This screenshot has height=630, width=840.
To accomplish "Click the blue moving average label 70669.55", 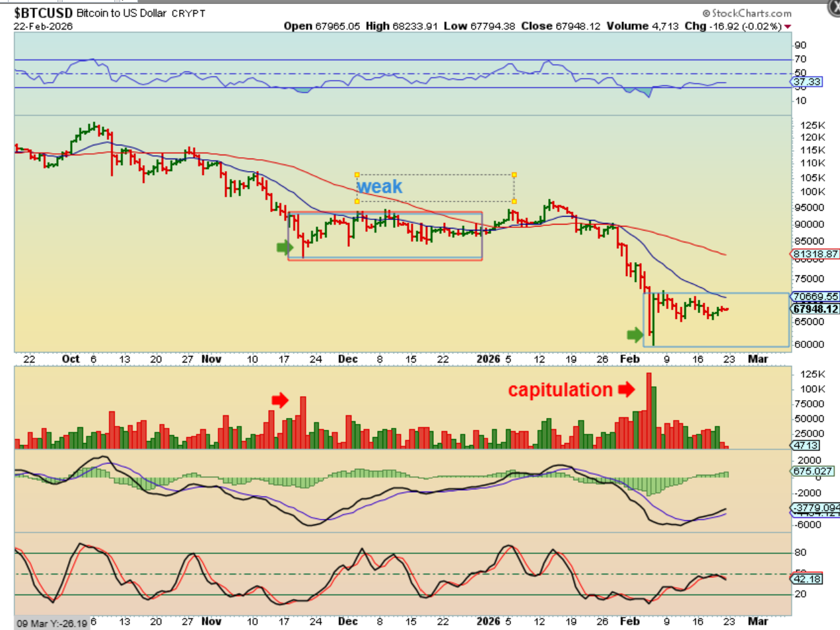I will click(815, 297).
